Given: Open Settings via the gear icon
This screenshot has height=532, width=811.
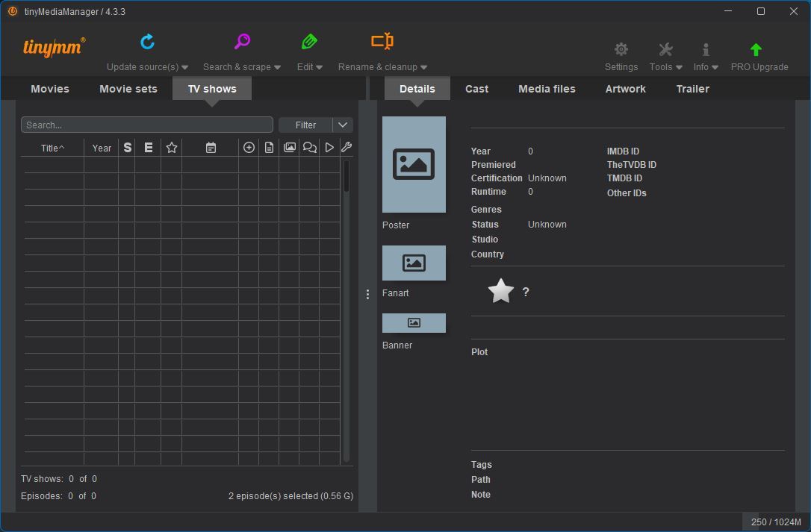Looking at the screenshot, I should pyautogui.click(x=621, y=50).
